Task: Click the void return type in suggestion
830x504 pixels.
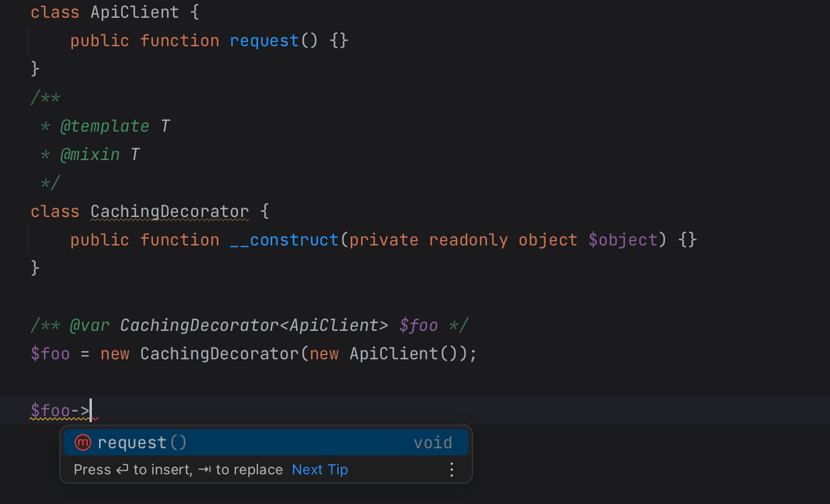Action: pyautogui.click(x=433, y=442)
